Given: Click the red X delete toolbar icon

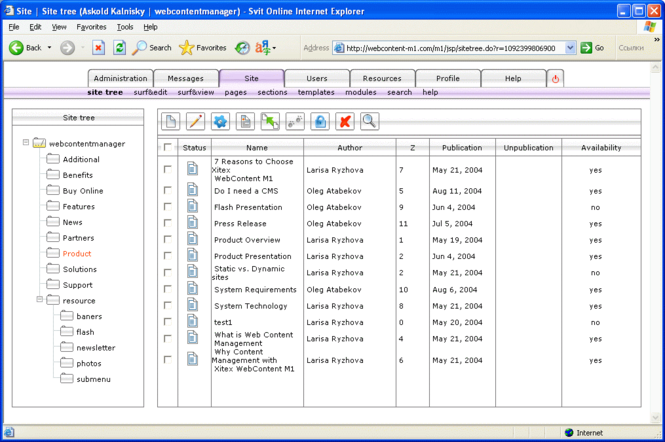Looking at the screenshot, I should tap(345, 122).
